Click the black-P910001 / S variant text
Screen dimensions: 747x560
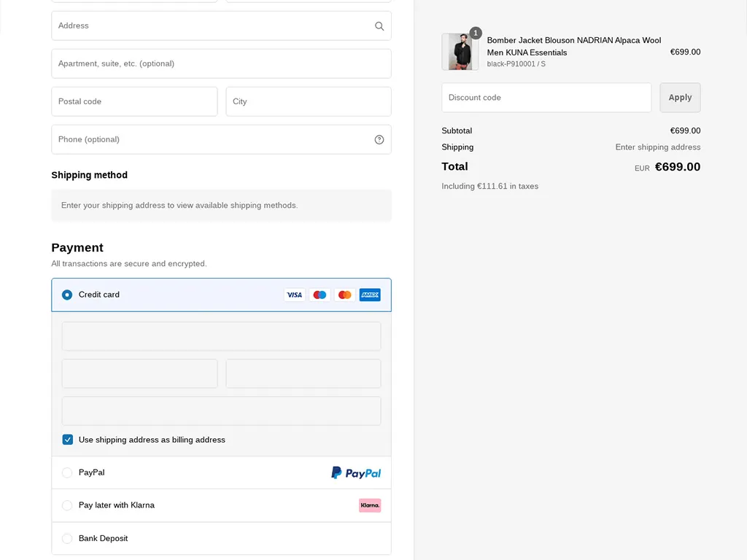click(x=516, y=64)
